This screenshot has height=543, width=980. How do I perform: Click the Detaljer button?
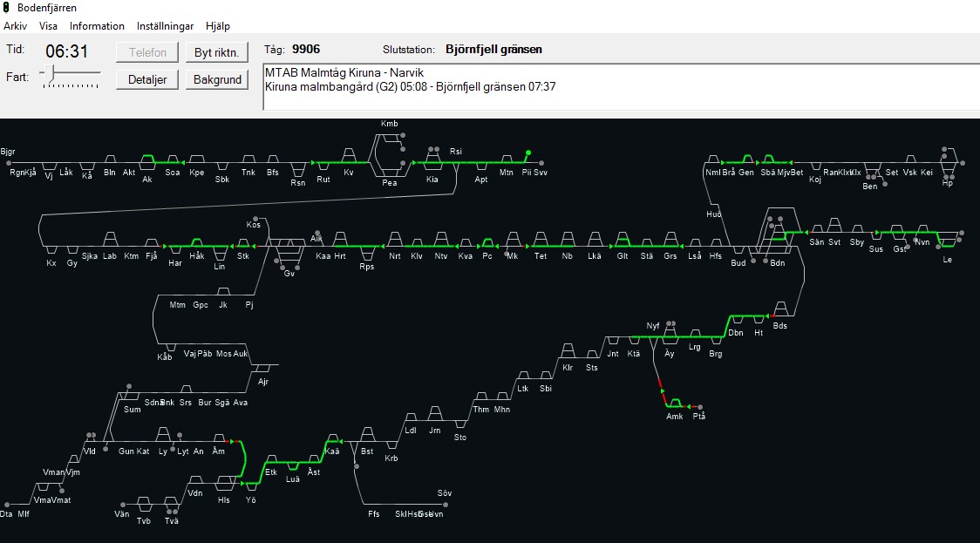pos(147,79)
